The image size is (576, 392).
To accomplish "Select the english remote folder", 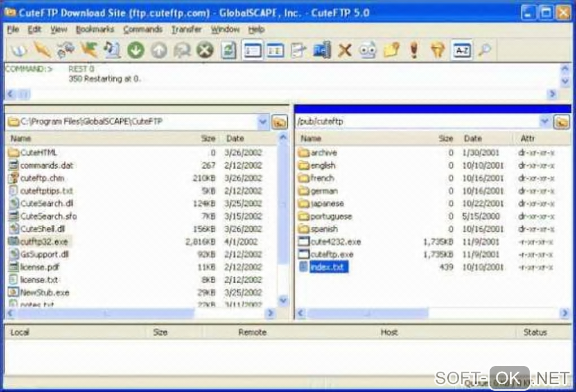I will point(317,165).
